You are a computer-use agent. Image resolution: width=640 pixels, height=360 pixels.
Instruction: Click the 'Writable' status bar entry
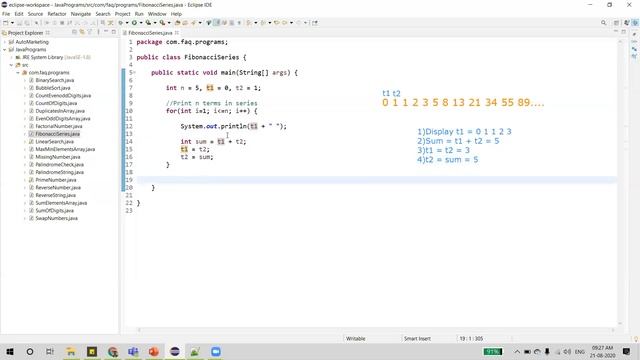356,338
